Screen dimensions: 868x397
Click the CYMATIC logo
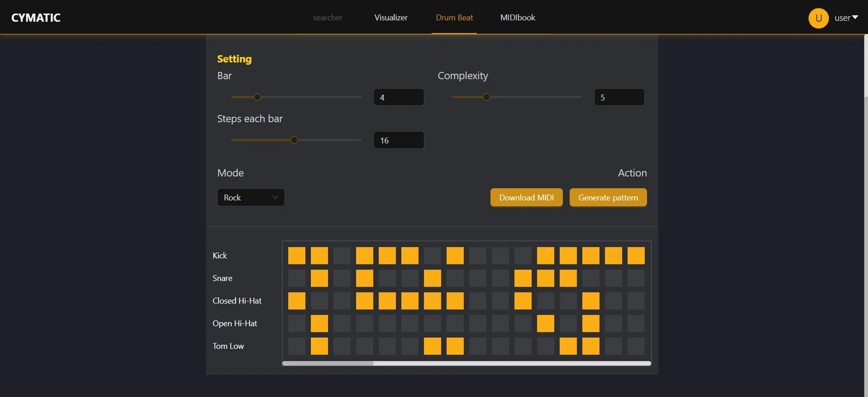point(36,18)
